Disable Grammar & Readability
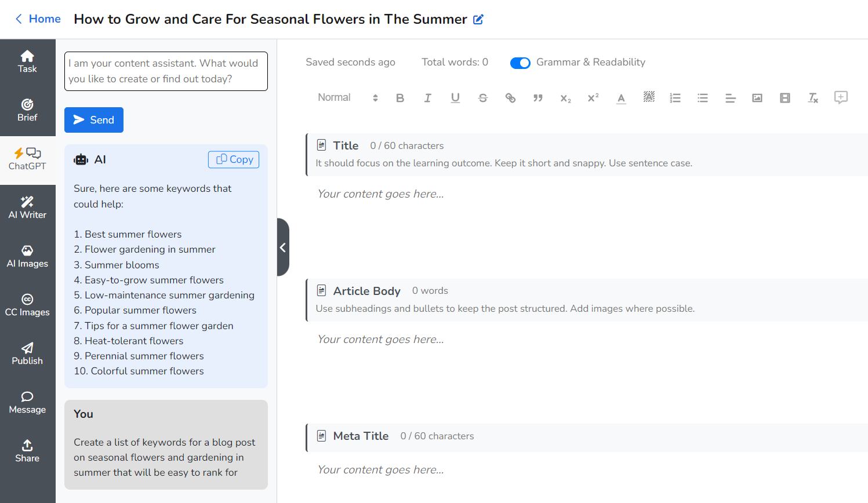 520,63
